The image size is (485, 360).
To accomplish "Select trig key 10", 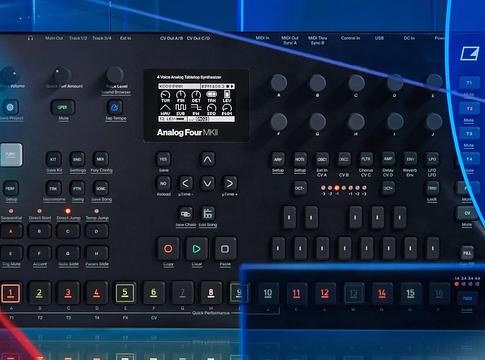I will click(268, 293).
